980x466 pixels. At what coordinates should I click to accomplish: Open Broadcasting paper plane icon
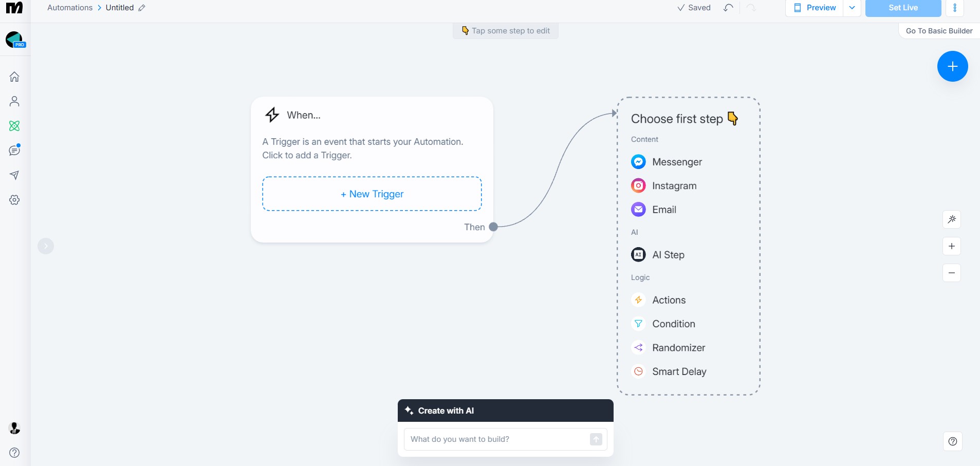click(x=14, y=175)
